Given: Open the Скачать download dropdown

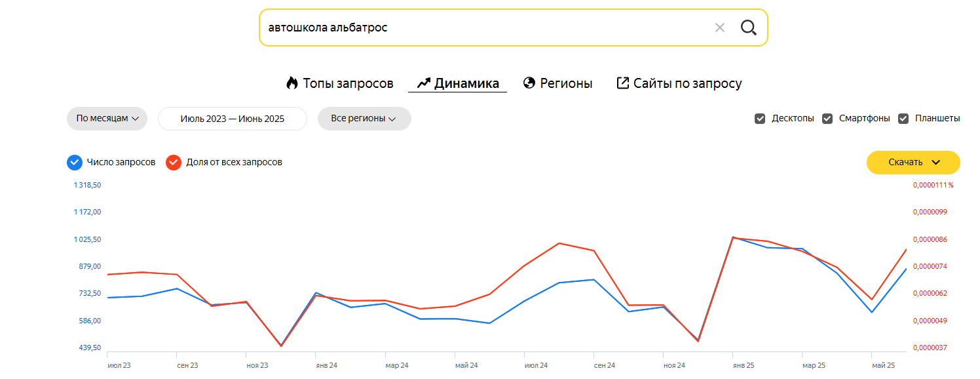Looking at the screenshot, I should click(913, 163).
